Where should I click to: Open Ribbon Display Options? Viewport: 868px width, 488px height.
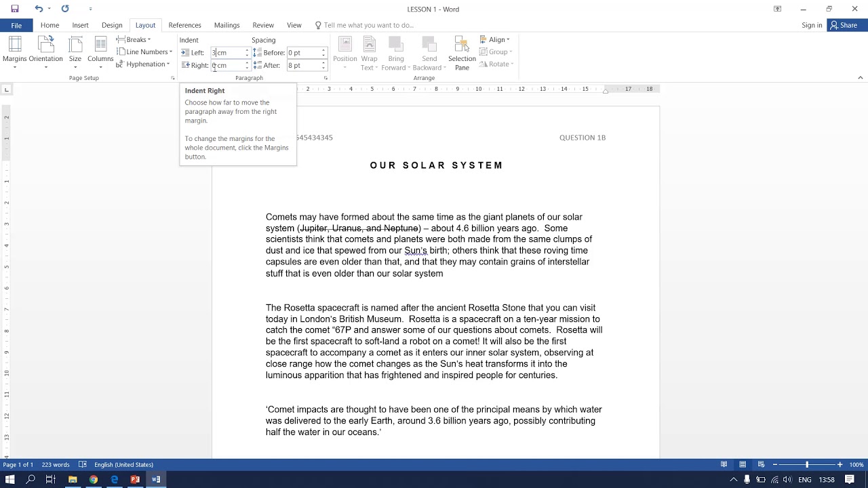[x=777, y=9]
